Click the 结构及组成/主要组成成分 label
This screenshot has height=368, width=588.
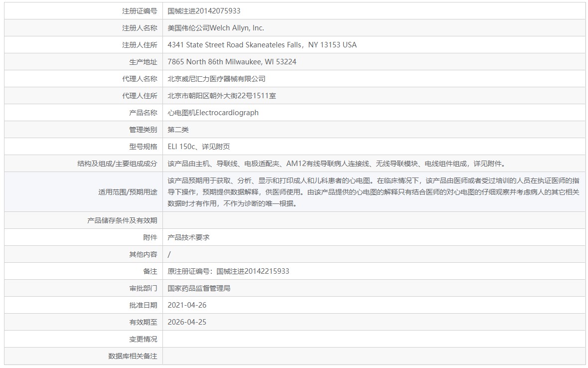tap(117, 164)
